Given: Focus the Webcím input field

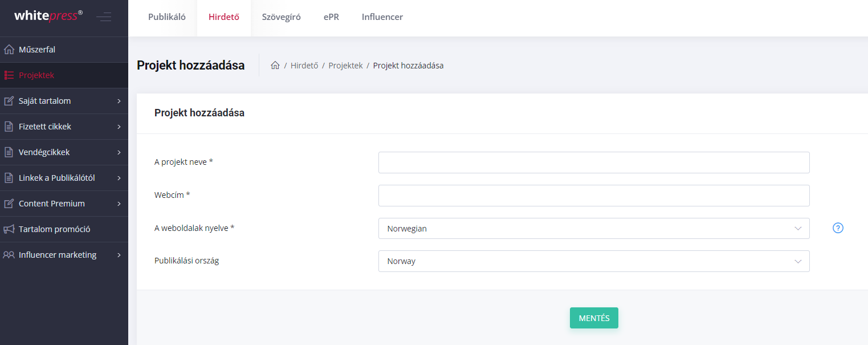Looking at the screenshot, I should tap(594, 196).
